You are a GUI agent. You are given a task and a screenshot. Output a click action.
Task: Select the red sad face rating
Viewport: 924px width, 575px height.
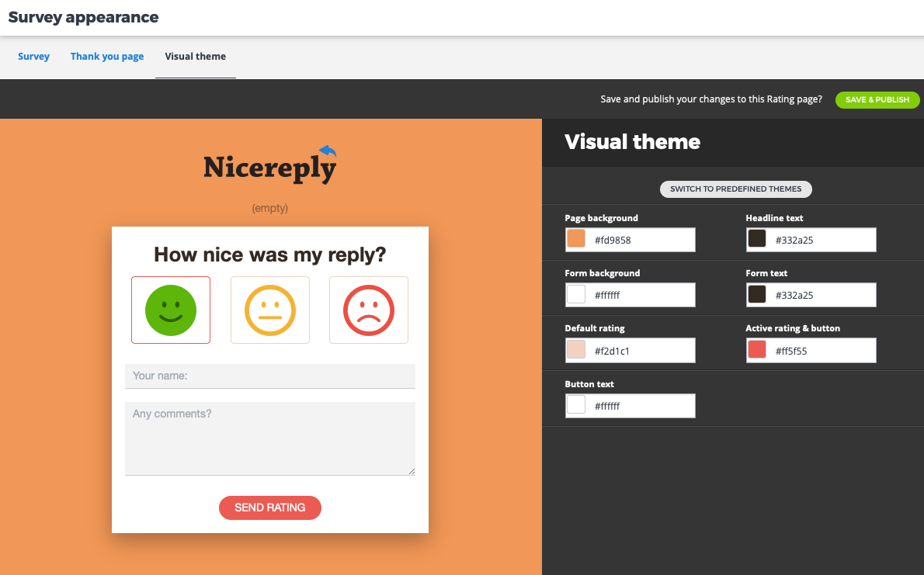pyautogui.click(x=369, y=310)
